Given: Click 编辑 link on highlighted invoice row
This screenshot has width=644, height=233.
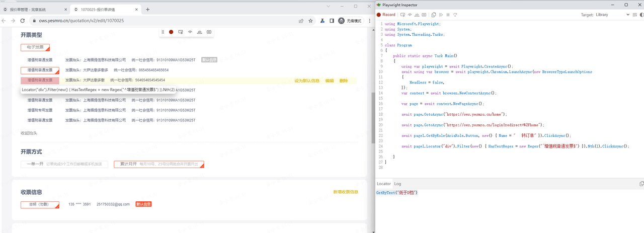Looking at the screenshot, I should click(329, 81).
